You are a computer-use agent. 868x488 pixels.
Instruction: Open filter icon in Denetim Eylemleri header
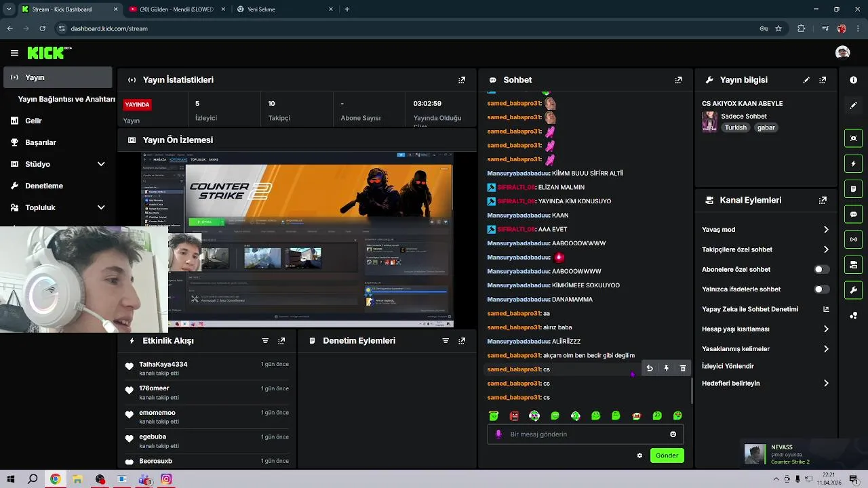point(446,341)
